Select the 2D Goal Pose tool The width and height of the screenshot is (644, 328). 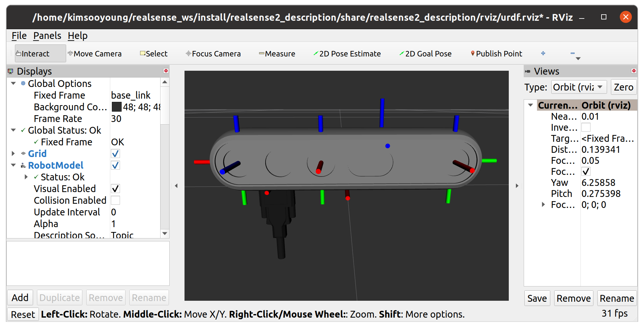click(x=425, y=54)
